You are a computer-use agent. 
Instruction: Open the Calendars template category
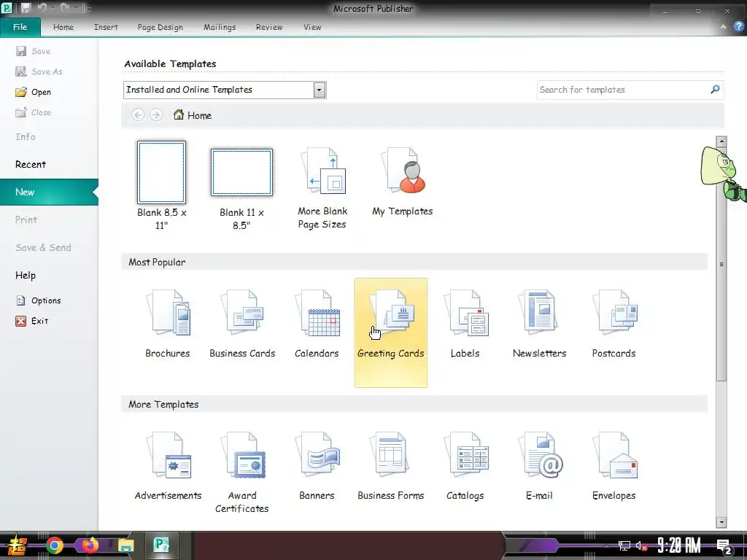click(x=317, y=324)
